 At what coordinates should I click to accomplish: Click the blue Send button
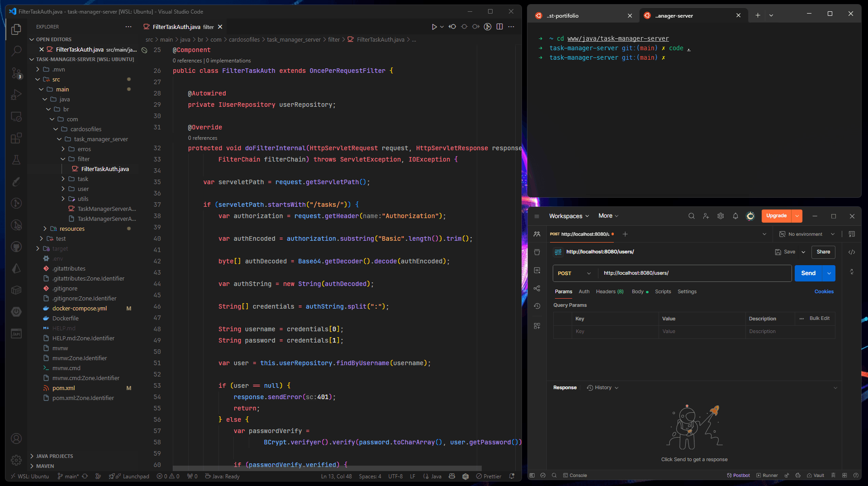(808, 273)
